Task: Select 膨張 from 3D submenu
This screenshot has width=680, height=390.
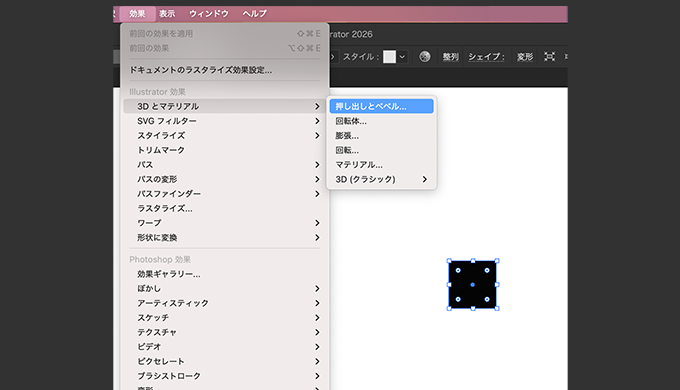Action: tap(381, 136)
